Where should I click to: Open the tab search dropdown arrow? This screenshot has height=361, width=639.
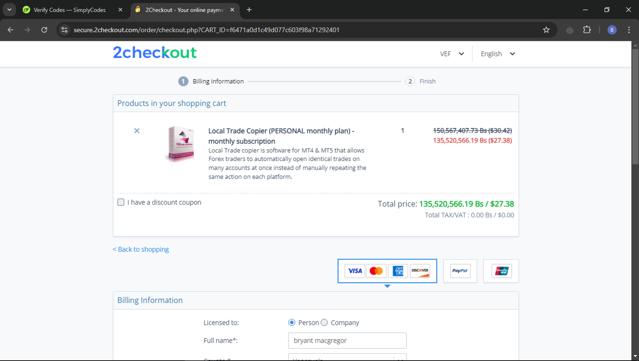[9, 10]
